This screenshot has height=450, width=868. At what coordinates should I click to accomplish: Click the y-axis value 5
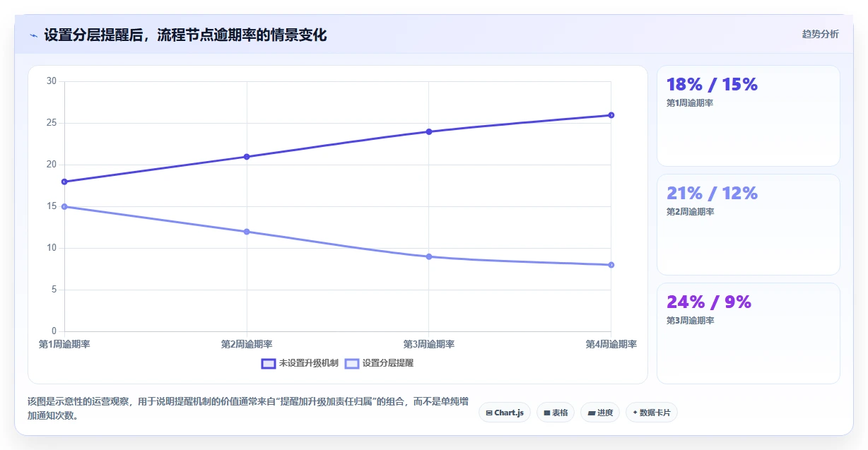54,290
